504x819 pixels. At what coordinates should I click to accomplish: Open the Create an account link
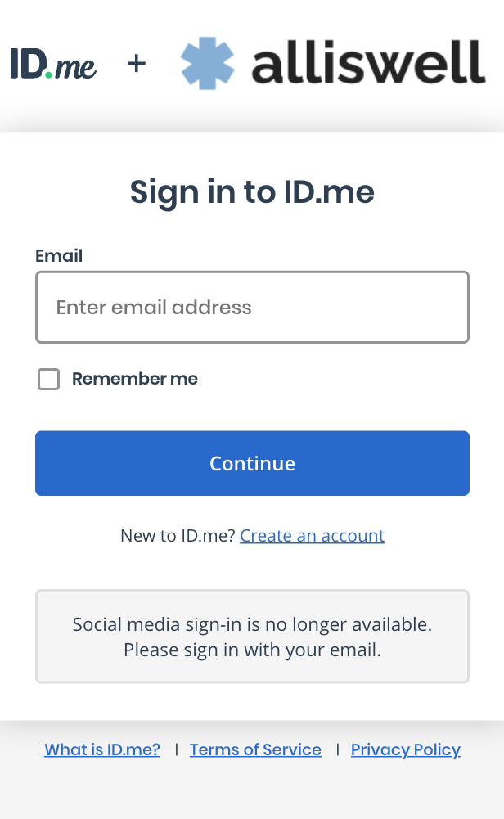pos(312,536)
